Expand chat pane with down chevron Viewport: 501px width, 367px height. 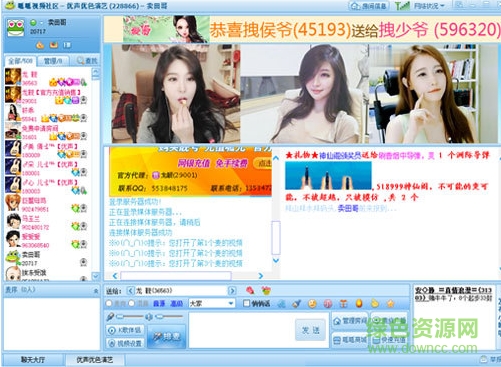(276, 260)
